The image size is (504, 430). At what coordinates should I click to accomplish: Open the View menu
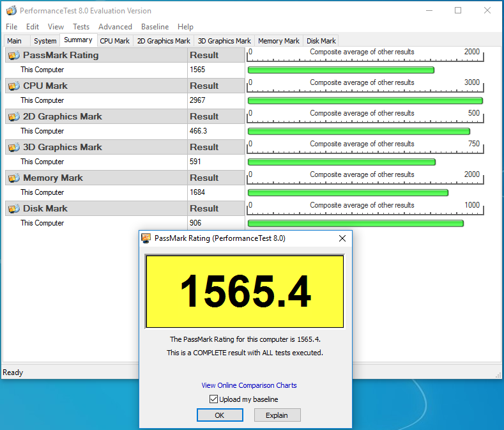[56, 27]
